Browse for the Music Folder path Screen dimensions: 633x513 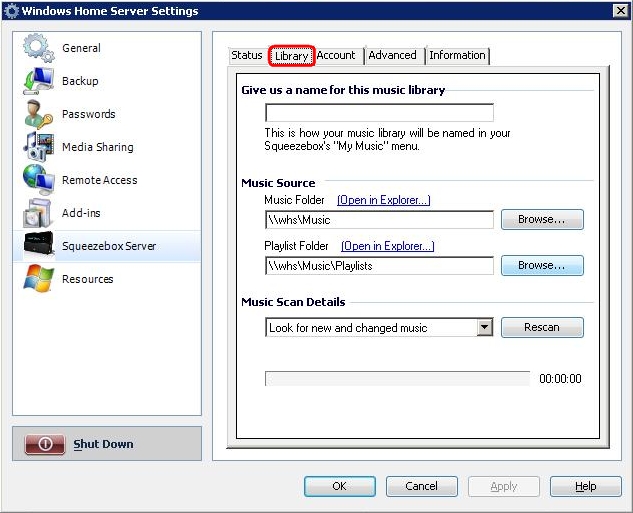541,220
